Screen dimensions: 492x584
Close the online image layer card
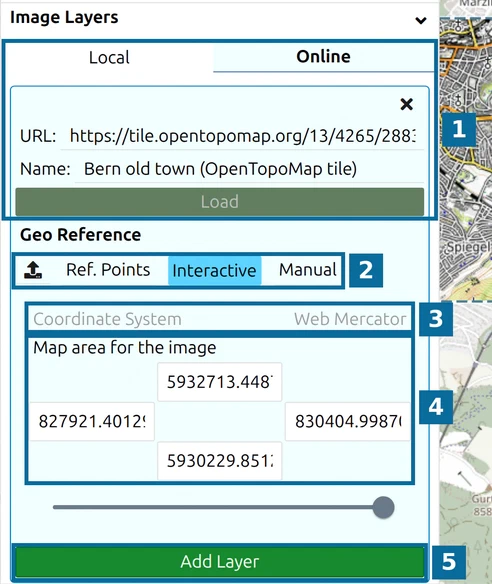pos(406,104)
